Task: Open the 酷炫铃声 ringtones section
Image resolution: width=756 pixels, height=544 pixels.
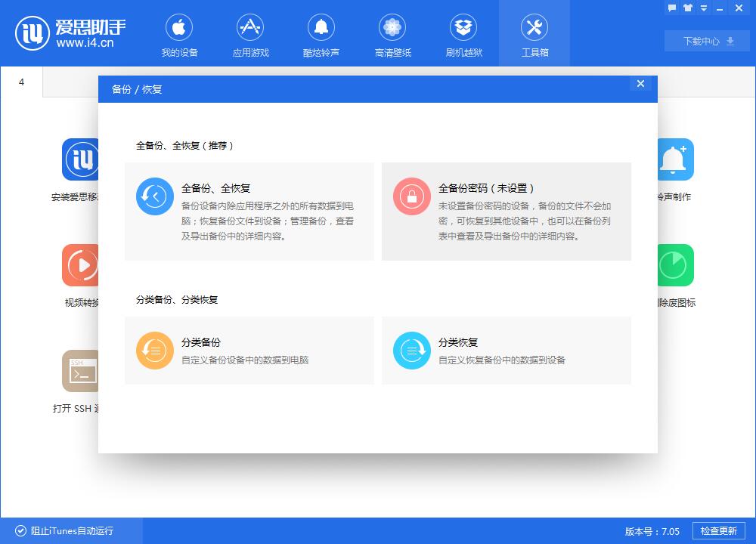Action: 321,33
